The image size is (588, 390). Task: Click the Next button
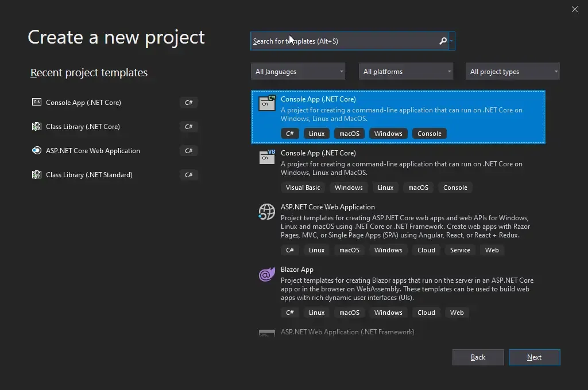coord(534,357)
